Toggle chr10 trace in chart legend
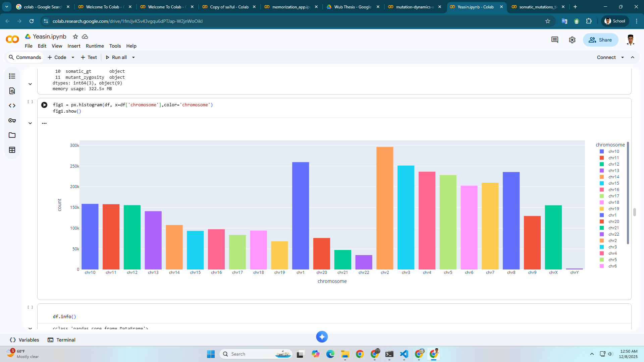 point(613,152)
